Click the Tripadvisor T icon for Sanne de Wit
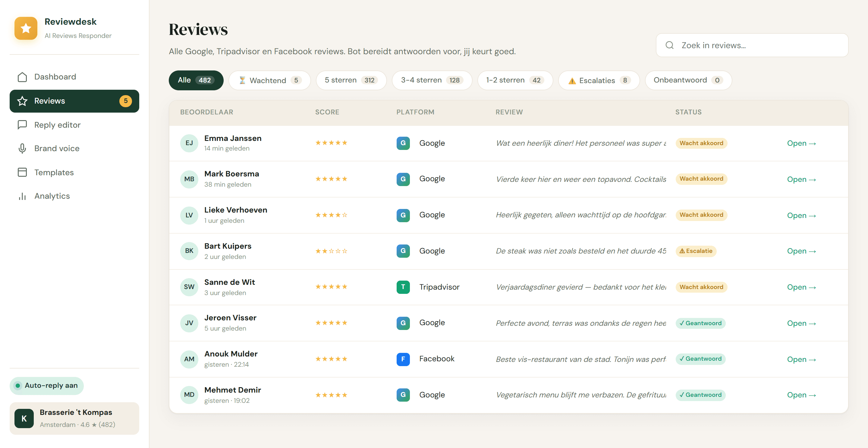This screenshot has height=448, width=868. click(403, 287)
